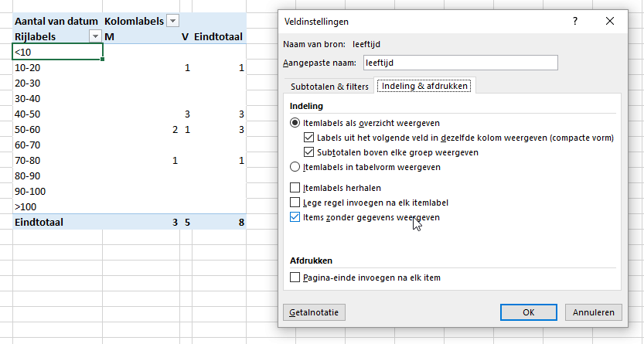
Task: Open the Getalnotatie settings
Action: [315, 312]
